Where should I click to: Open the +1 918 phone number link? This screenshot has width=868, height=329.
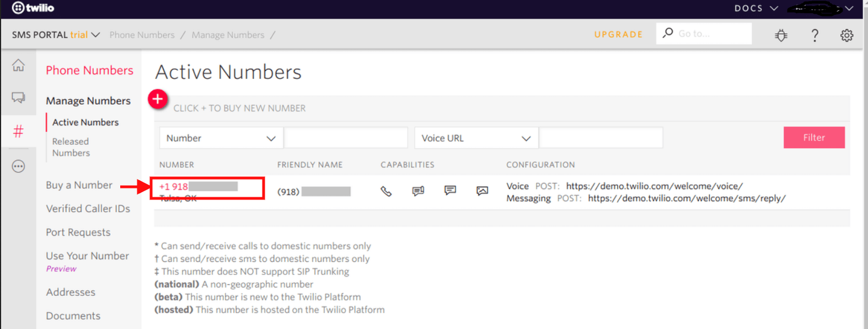199,186
